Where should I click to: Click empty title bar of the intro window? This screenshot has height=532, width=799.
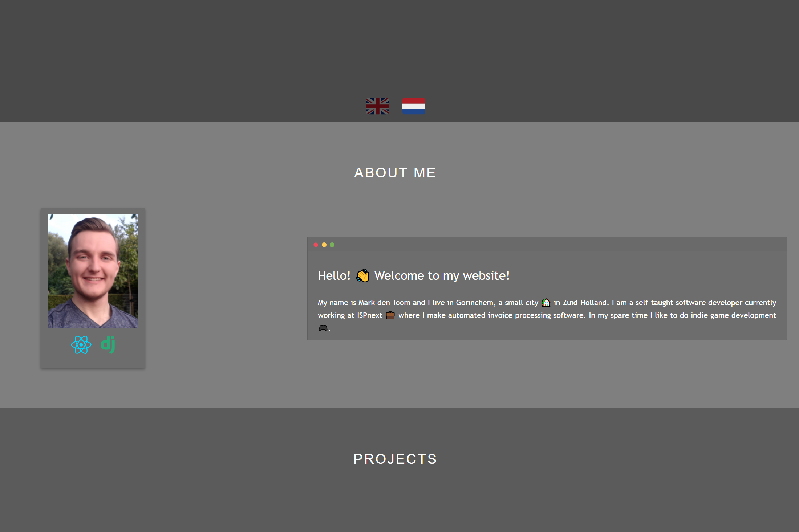(x=545, y=244)
